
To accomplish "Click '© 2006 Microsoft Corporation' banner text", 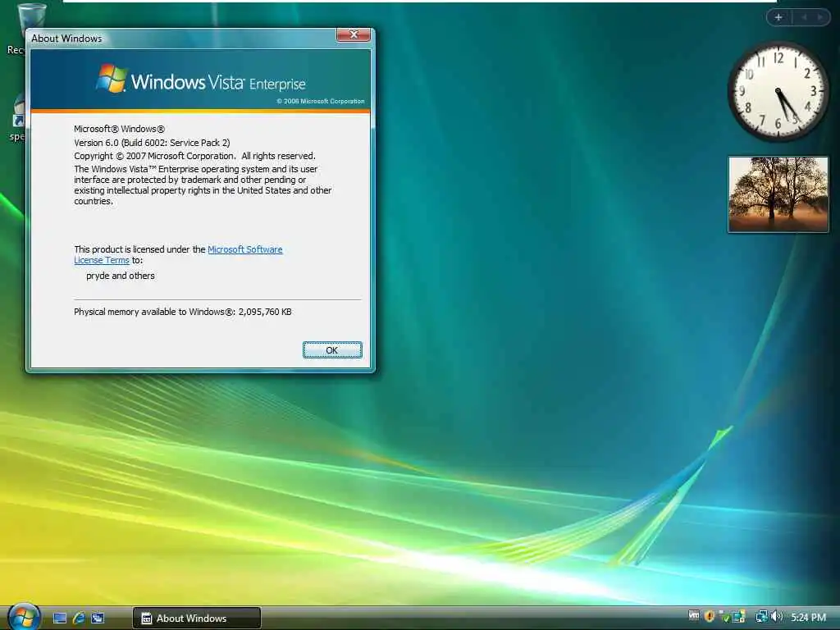I will (x=321, y=101).
